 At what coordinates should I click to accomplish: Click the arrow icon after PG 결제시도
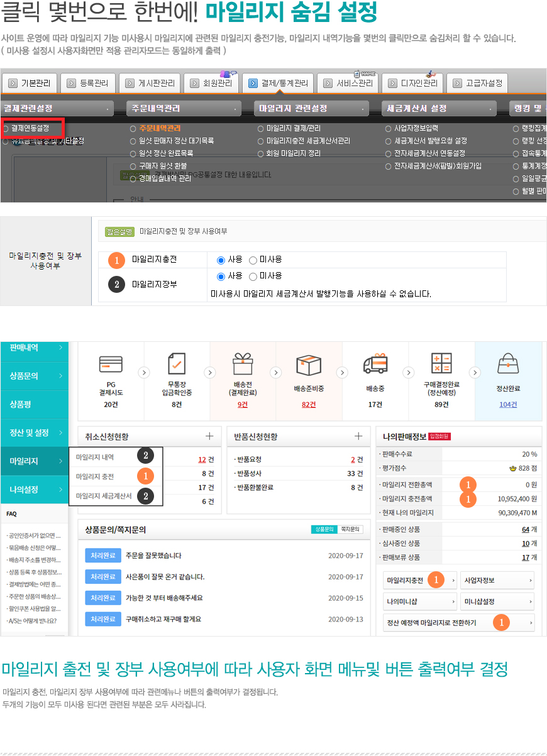point(144,373)
